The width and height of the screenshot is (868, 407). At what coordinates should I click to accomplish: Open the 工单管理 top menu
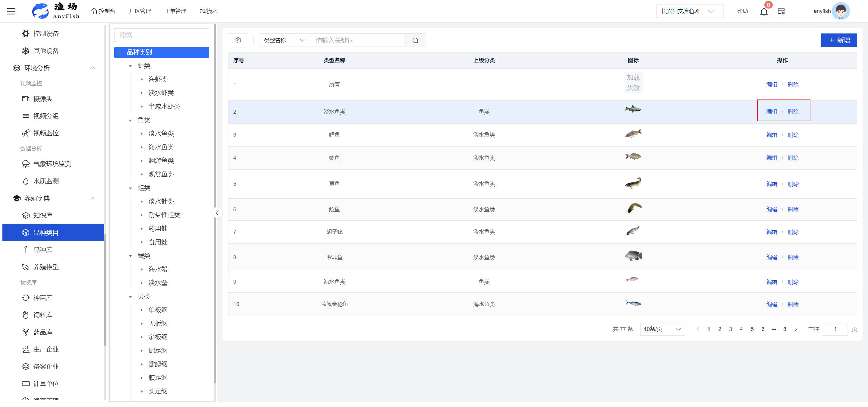pos(175,11)
